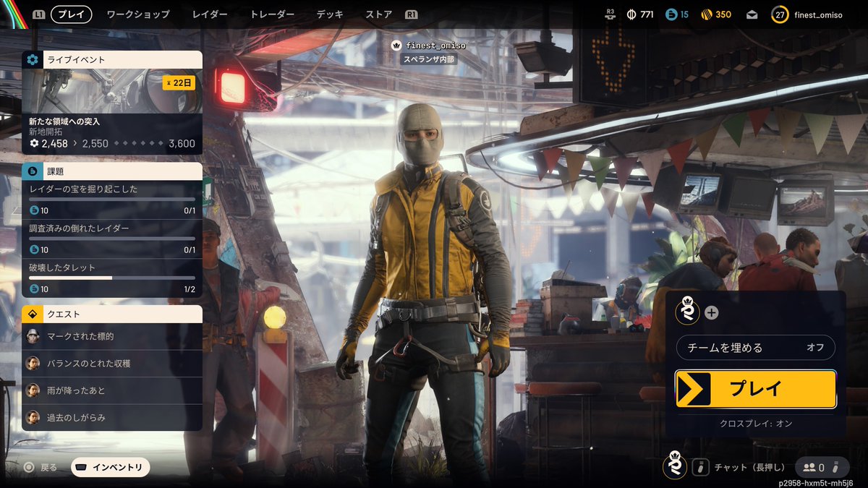Open the トレーダー tab
868x488 pixels.
click(x=272, y=14)
